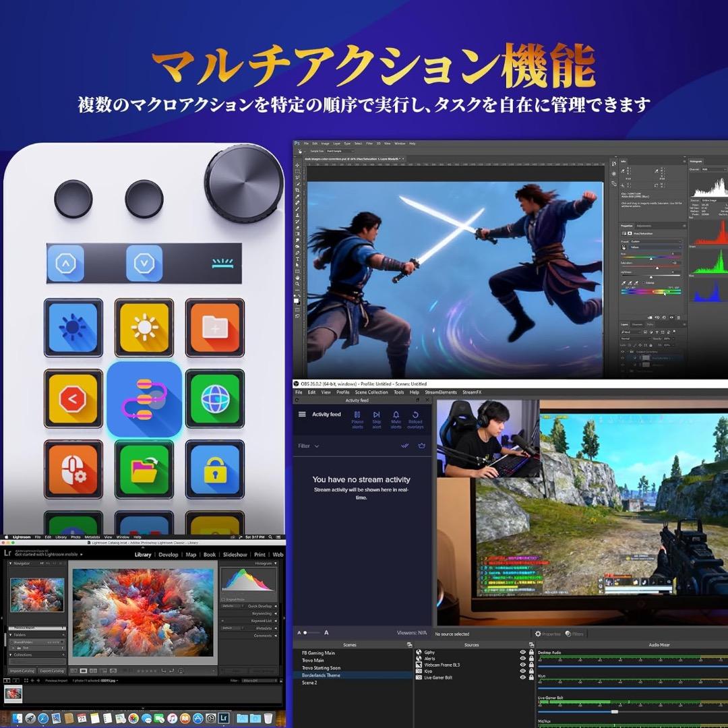Image resolution: width=728 pixels, height=728 pixels.
Task: Expand the Keywording panel in Lightroom
Action: (275, 613)
